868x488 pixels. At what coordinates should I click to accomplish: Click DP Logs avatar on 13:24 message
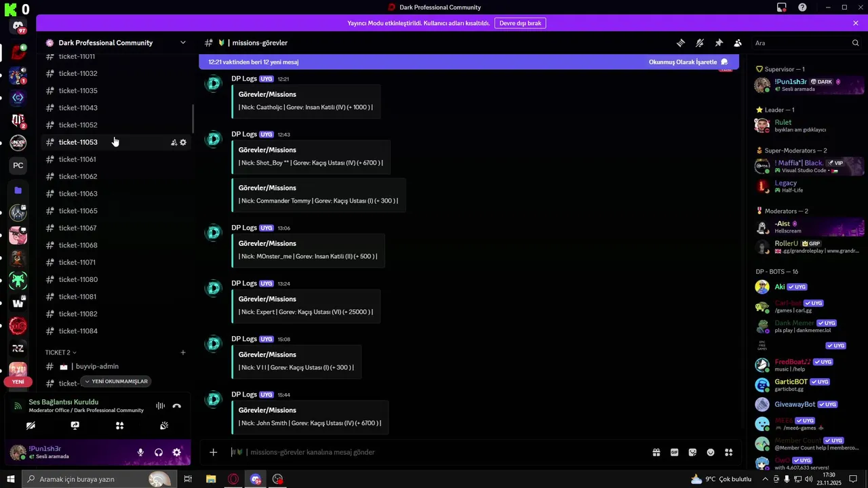pos(214,288)
